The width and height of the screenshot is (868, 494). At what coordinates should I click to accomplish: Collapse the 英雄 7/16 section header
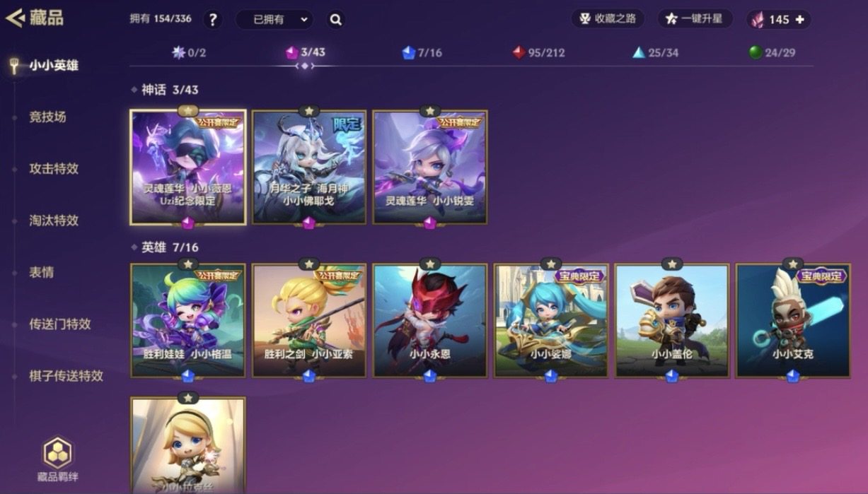click(x=165, y=247)
